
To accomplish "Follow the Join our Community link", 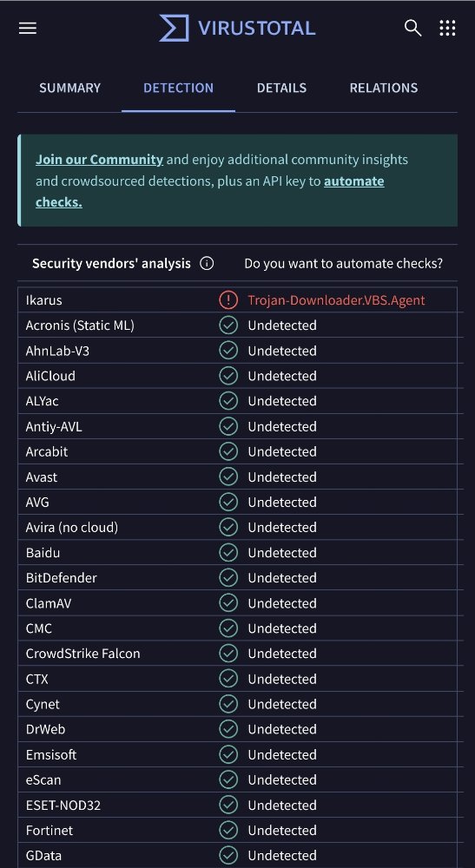I will pos(99,160).
